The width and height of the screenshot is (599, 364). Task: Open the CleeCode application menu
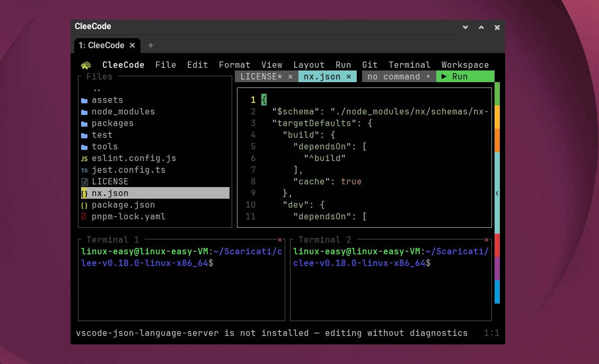tap(123, 65)
